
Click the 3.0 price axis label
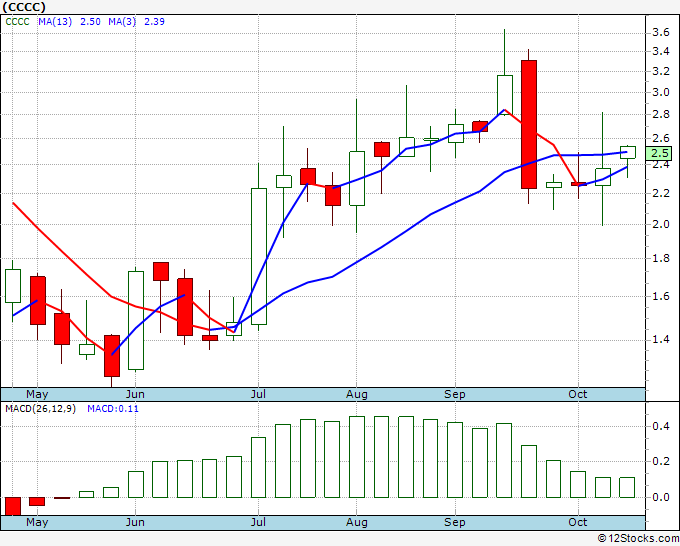click(660, 92)
